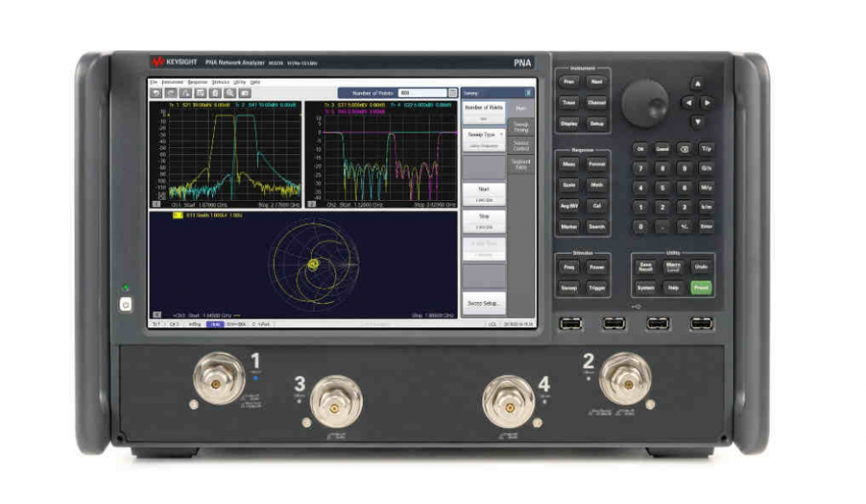Click the Trigger hardkey
Viewport: 866px width, 504px height.
(x=597, y=288)
